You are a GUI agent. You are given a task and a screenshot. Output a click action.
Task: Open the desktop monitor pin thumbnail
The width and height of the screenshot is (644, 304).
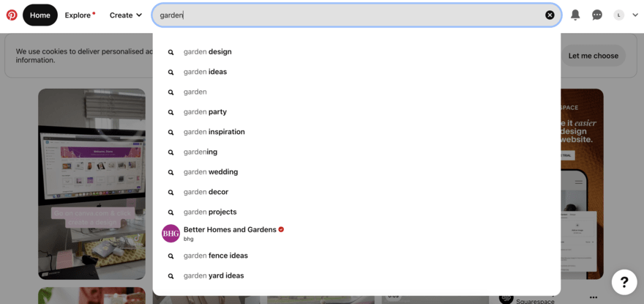point(91,183)
